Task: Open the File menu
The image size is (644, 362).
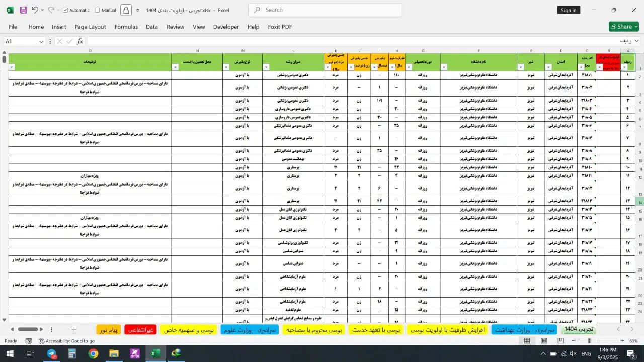Action: tap(13, 27)
